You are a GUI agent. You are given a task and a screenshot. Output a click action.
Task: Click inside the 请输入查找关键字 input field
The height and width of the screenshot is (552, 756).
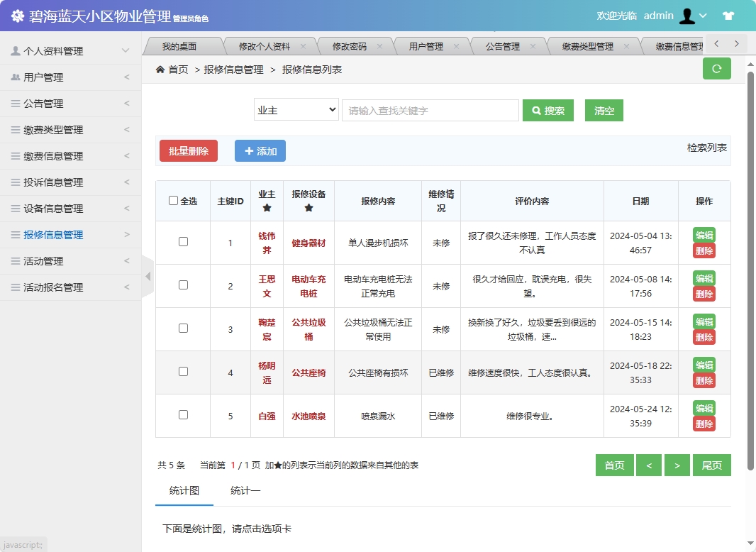tap(430, 110)
